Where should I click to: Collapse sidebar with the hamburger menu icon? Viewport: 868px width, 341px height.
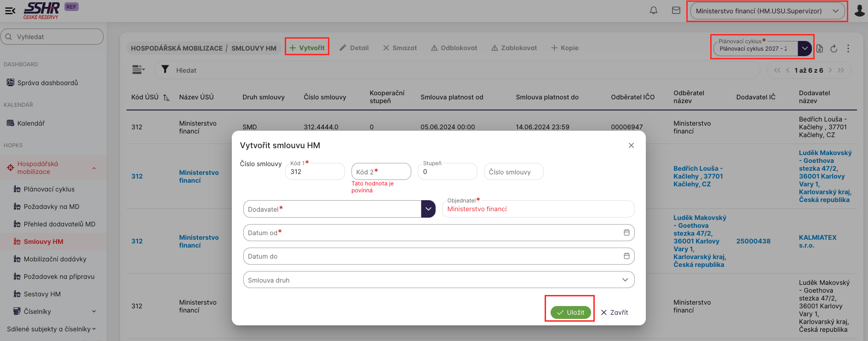(x=10, y=11)
